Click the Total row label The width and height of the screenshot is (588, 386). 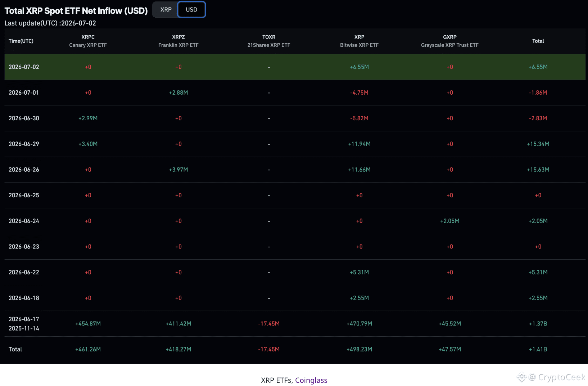pyautogui.click(x=15, y=349)
